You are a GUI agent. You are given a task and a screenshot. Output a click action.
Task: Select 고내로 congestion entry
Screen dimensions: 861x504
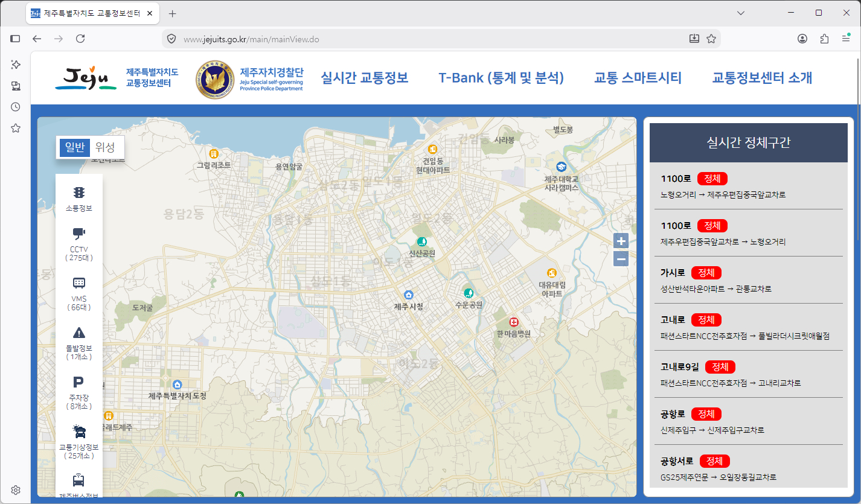click(749, 327)
